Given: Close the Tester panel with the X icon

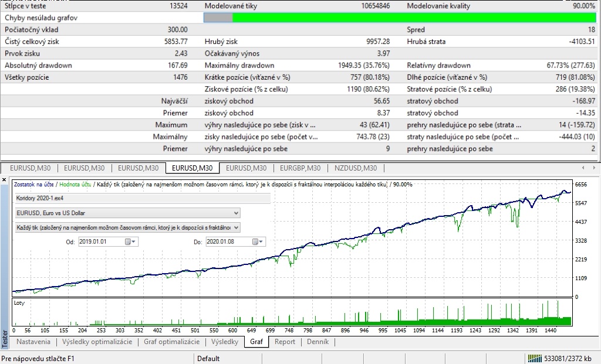Looking at the screenshot, I should pyautogui.click(x=4, y=179).
